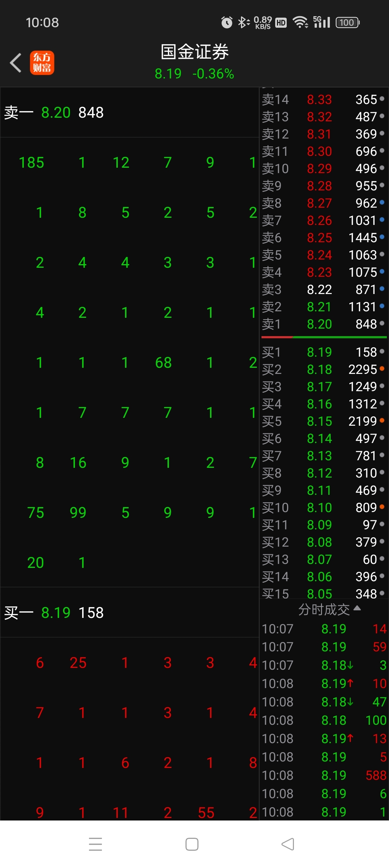Tap the blue dot beside 卖7 1031
Image resolution: width=389 pixels, height=868 pixels.
382,220
